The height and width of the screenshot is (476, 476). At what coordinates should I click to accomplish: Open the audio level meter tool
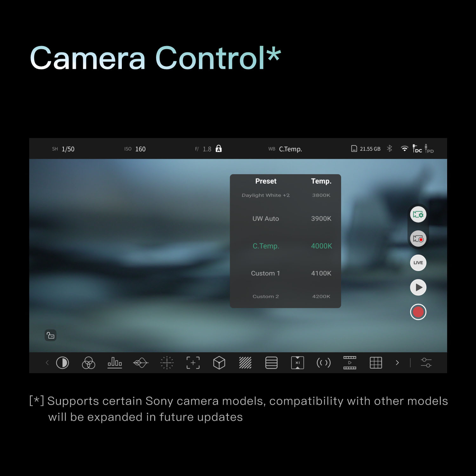[x=271, y=362]
